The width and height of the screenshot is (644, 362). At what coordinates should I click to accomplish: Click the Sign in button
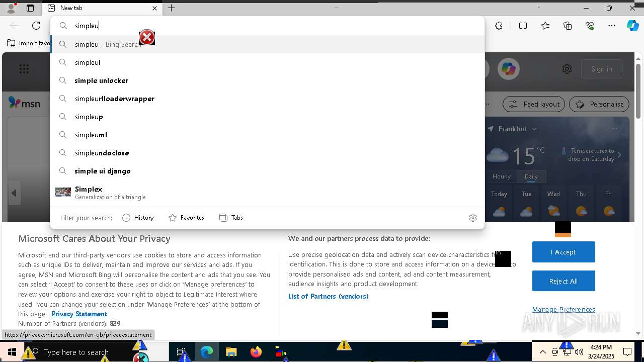coord(602,69)
